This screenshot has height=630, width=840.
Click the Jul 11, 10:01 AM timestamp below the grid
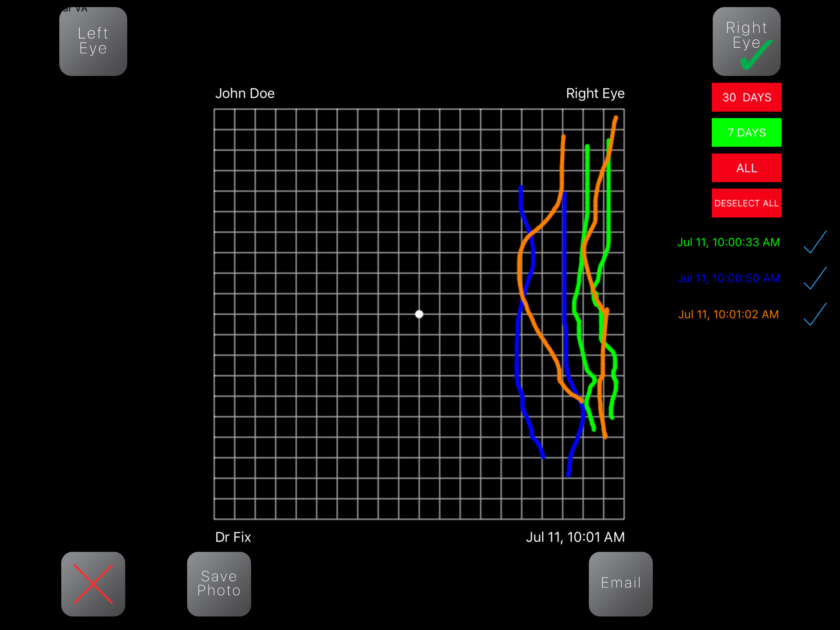click(575, 537)
